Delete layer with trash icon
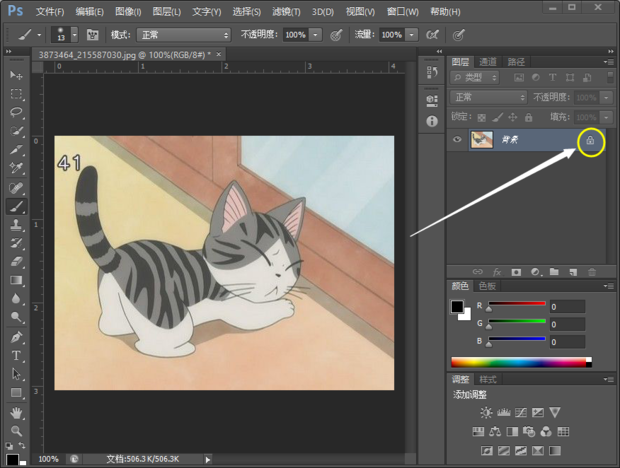The width and height of the screenshot is (620, 468). click(592, 272)
